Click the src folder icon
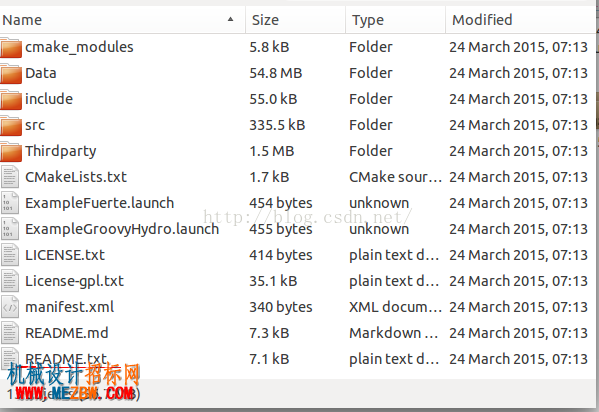This screenshot has height=412, width=599. point(11,125)
